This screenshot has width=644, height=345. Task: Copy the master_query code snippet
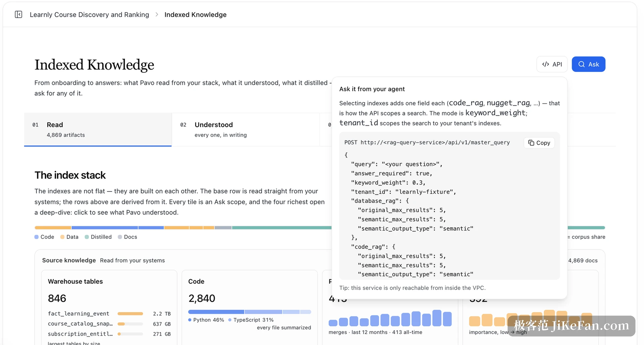(539, 143)
